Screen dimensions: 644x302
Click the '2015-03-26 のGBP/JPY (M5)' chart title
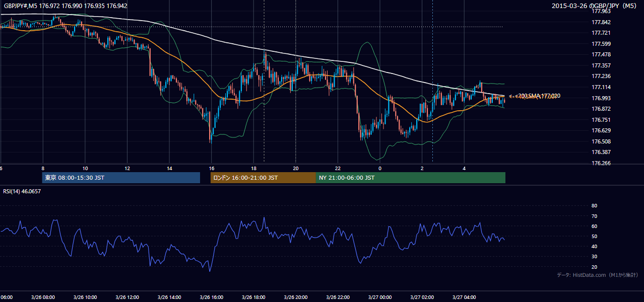(x=595, y=6)
